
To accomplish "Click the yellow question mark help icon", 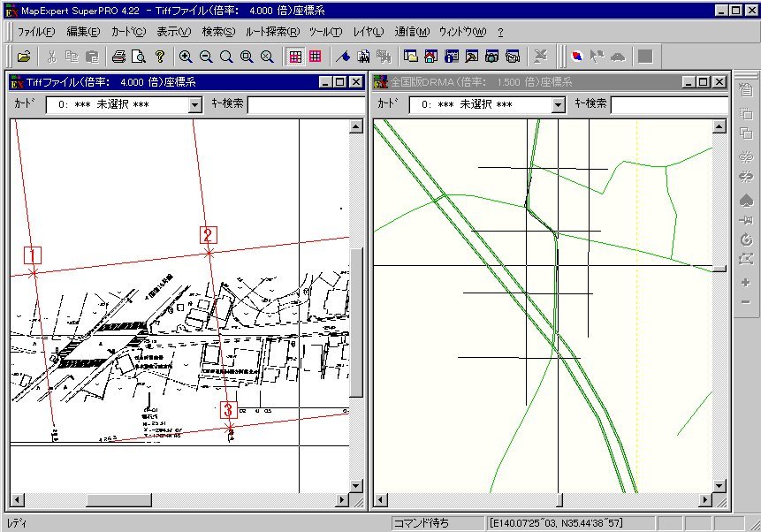I will pyautogui.click(x=160, y=57).
